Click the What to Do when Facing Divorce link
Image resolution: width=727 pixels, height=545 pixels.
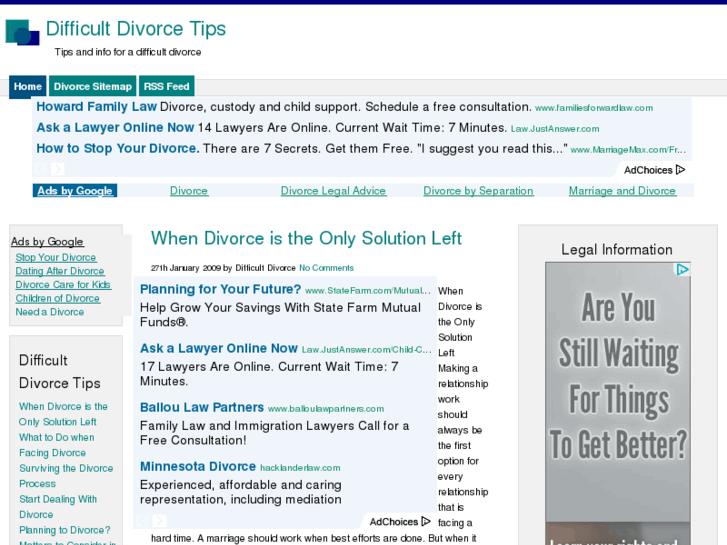[57, 445]
